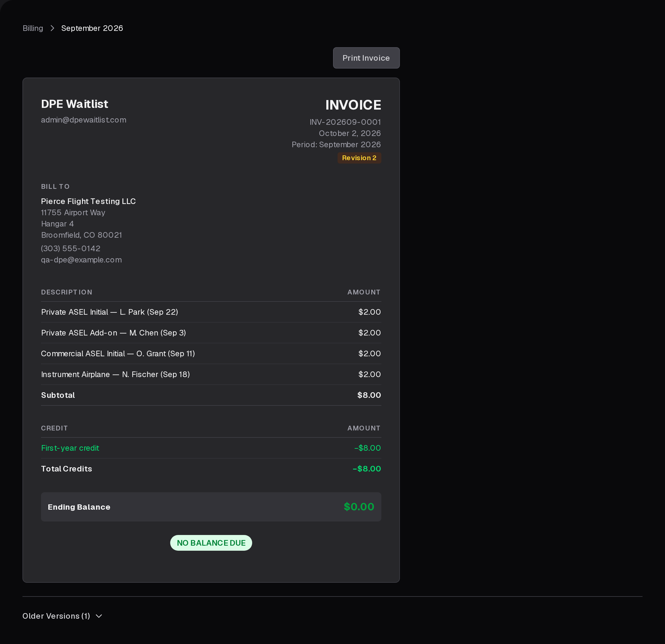The width and height of the screenshot is (665, 644).
Task: Click the NO BALANCE DUE badge
Action: [211, 543]
